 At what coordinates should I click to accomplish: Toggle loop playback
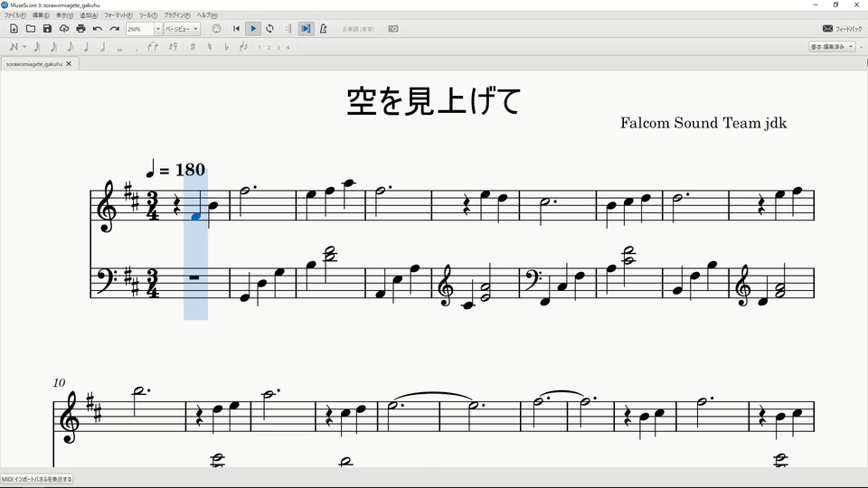(x=269, y=29)
